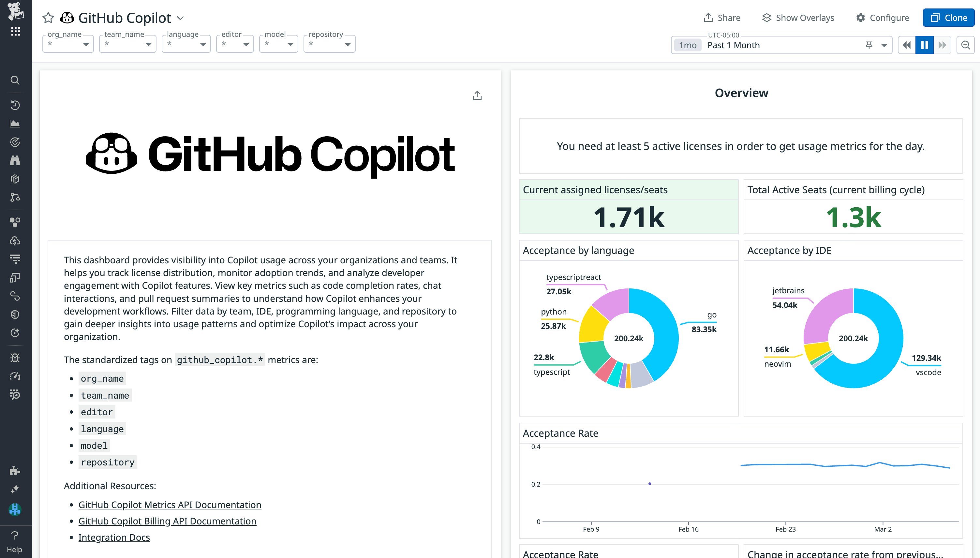The image size is (980, 558).
Task: Select the Bits AI sparkles icon
Action: pyautogui.click(x=15, y=489)
